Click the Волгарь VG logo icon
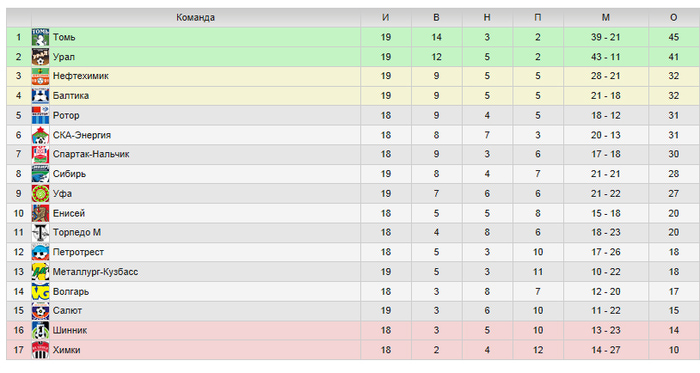The width and height of the screenshot is (700, 373). 40,291
